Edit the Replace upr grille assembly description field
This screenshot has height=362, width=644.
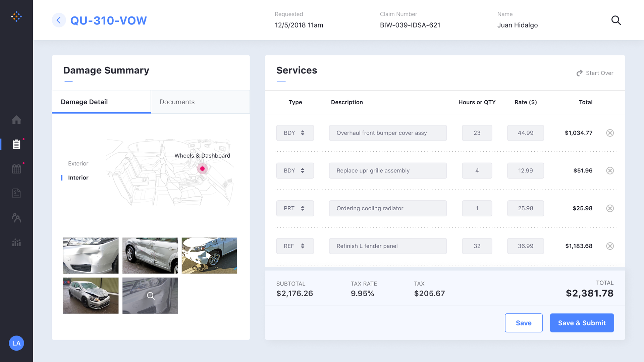[388, 170]
